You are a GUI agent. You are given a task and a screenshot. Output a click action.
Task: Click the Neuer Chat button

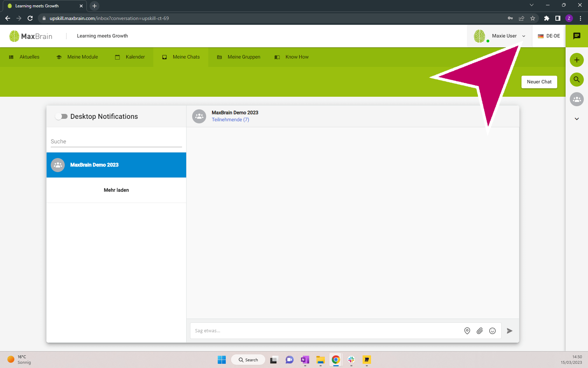[539, 82]
